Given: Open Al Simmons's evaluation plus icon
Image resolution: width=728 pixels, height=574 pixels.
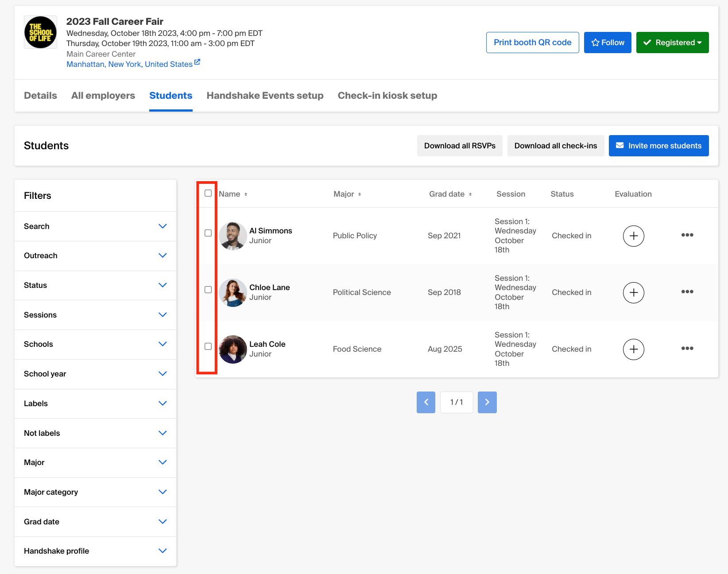Looking at the screenshot, I should click(633, 236).
